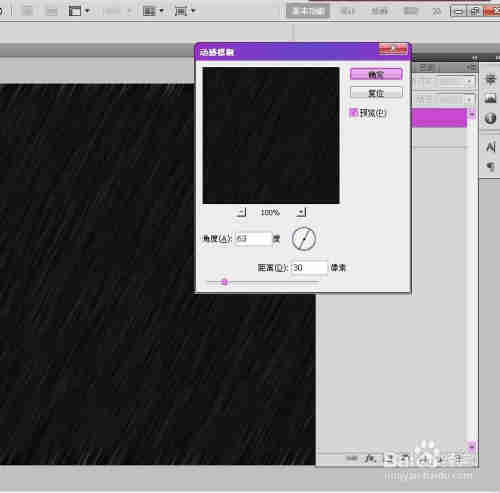This screenshot has width=500, height=493.
Task: Click the 确定 button in blur dialog
Action: click(376, 74)
